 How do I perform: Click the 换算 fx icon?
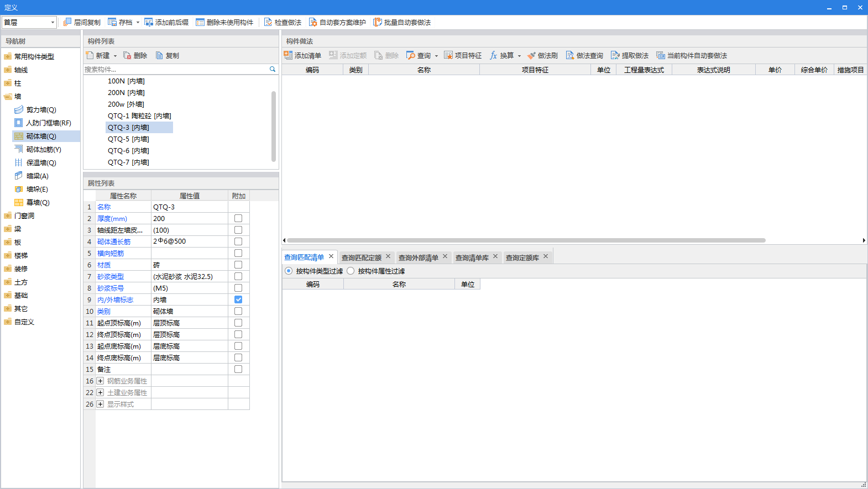pyautogui.click(x=494, y=55)
